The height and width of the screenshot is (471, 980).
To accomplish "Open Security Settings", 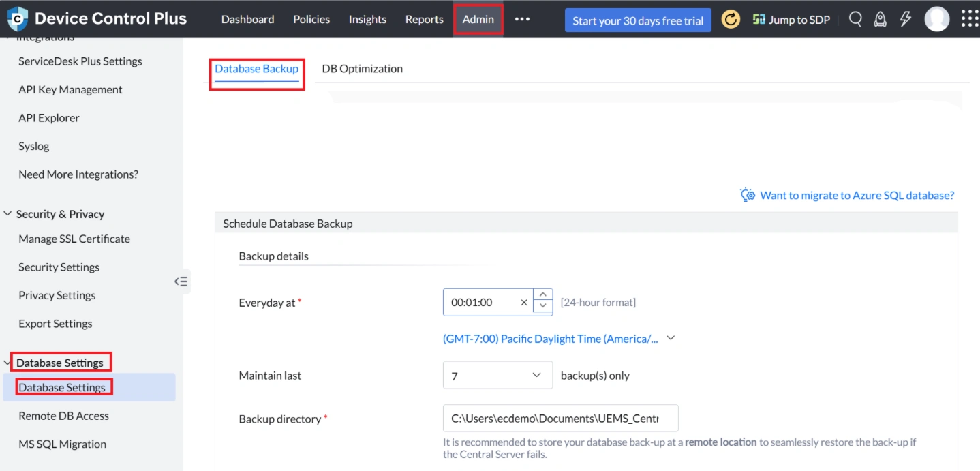I will (59, 267).
